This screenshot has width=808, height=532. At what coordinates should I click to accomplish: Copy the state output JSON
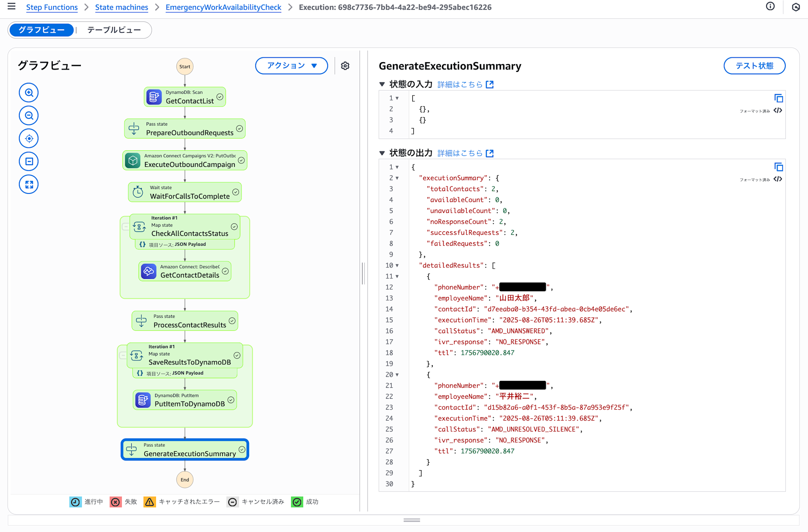coord(779,167)
